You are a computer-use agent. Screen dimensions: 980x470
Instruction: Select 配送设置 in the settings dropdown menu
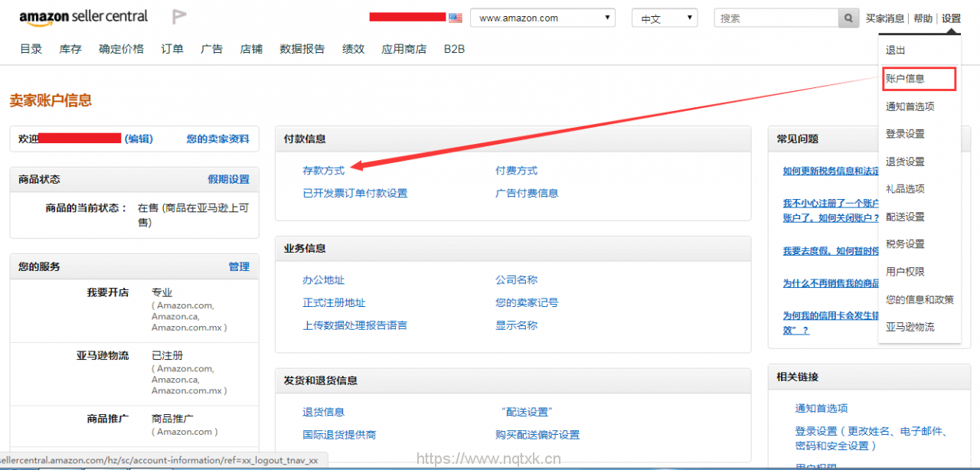[x=906, y=217]
